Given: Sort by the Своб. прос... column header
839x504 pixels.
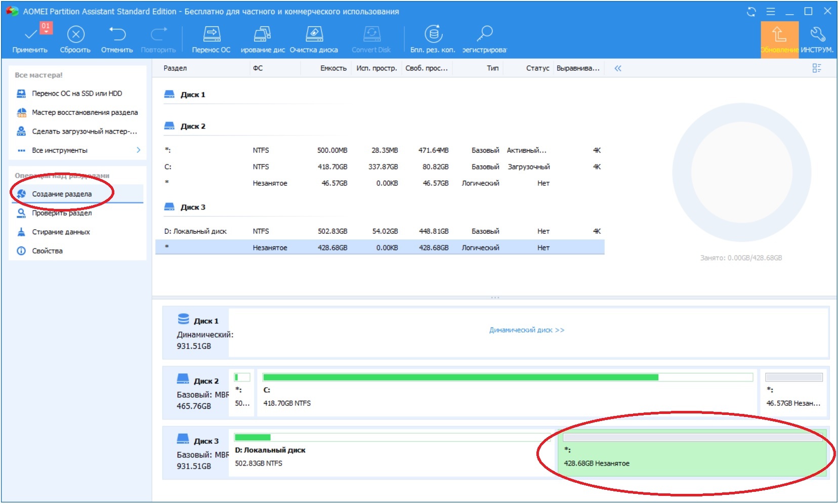Looking at the screenshot, I should [x=427, y=68].
